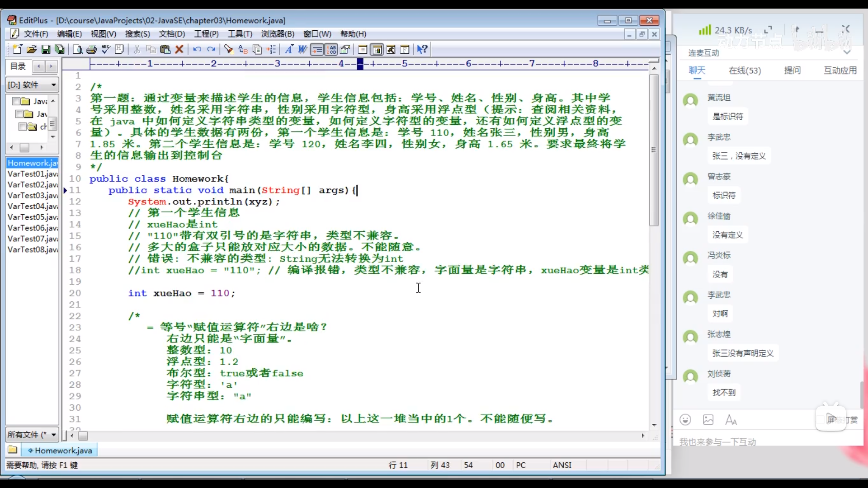Open VarTest03.java in file list

pos(32,195)
